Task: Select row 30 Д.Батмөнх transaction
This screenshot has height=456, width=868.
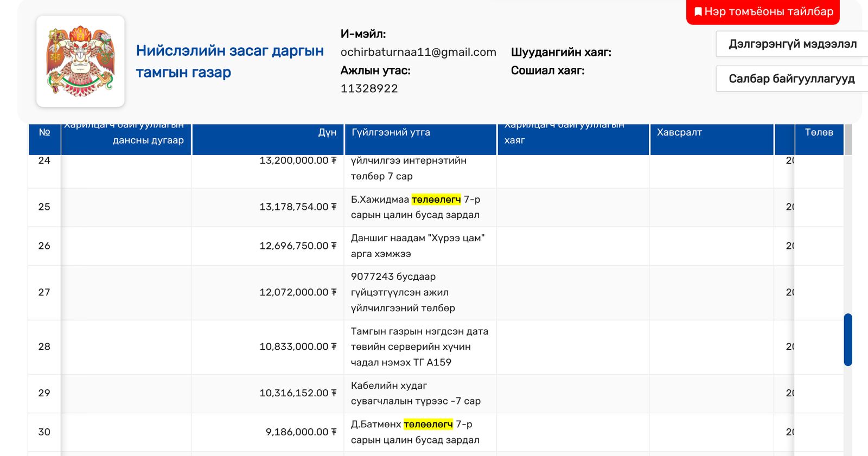Action: tap(414, 432)
